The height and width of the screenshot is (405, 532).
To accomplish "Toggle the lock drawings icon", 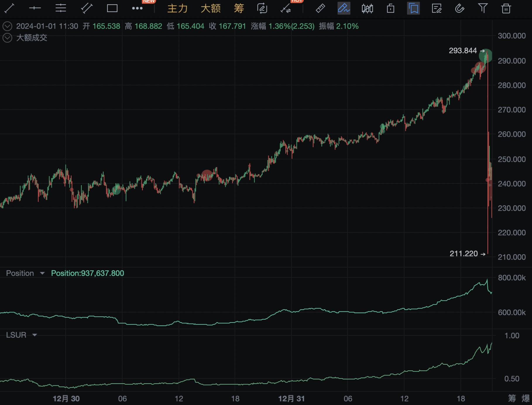I will (390, 8).
